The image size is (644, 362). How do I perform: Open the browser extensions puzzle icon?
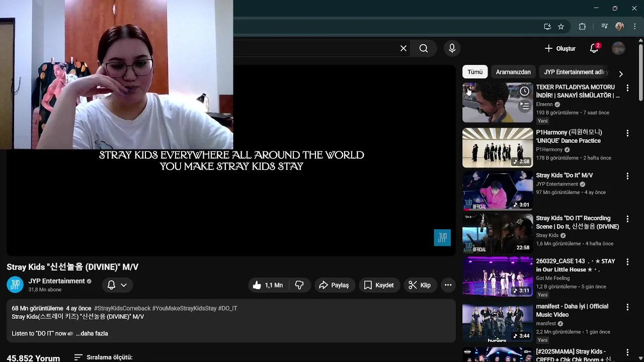tap(582, 27)
